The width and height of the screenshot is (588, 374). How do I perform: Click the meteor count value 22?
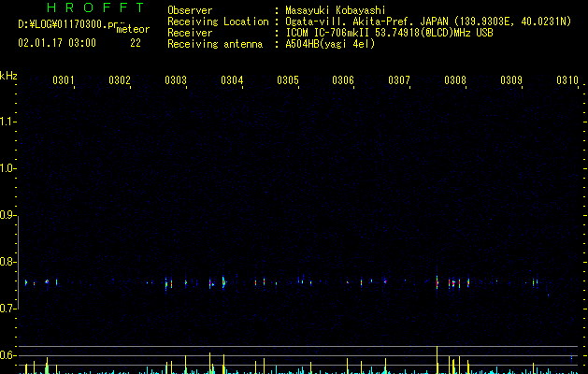136,43
